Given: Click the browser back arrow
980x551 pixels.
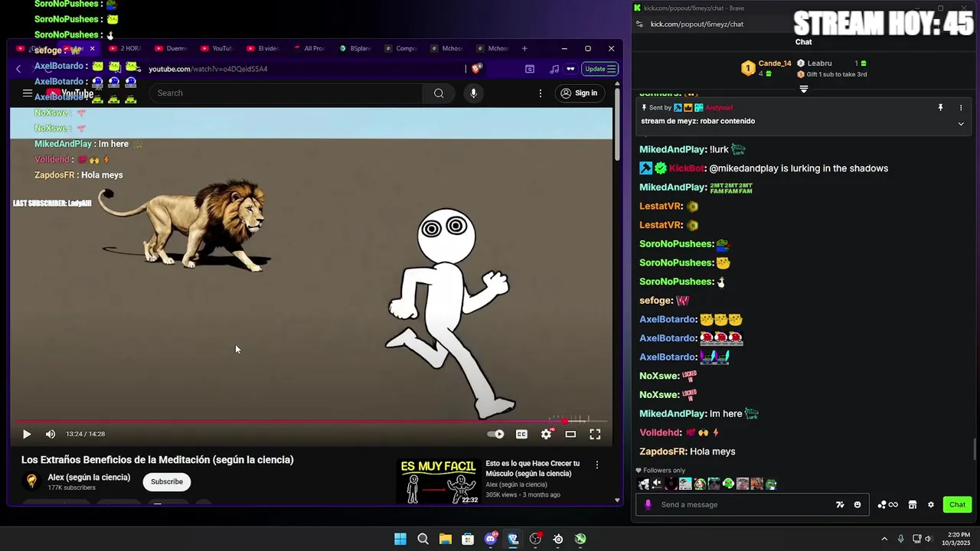Looking at the screenshot, I should click(18, 69).
